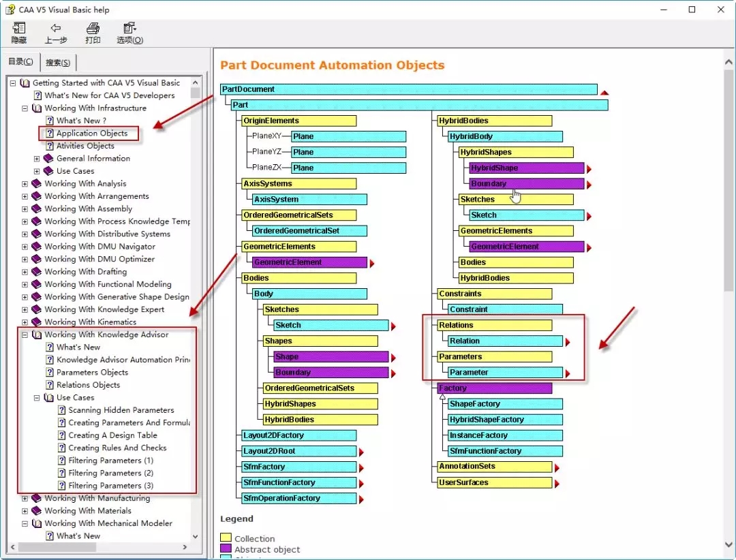Open Scanning Hidden Parameters topic
Image resolution: width=736 pixels, height=560 pixels.
click(x=121, y=410)
